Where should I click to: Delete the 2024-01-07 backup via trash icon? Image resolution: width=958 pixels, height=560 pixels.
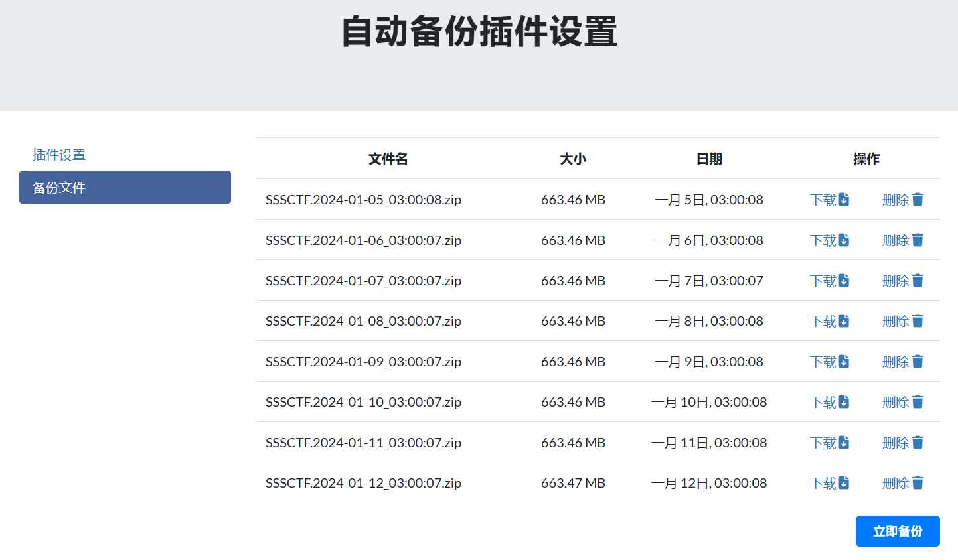(918, 281)
